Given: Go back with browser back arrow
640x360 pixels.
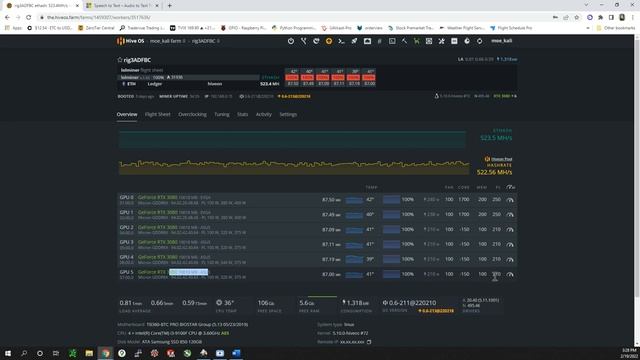Looking at the screenshot, I should coord(7,18).
